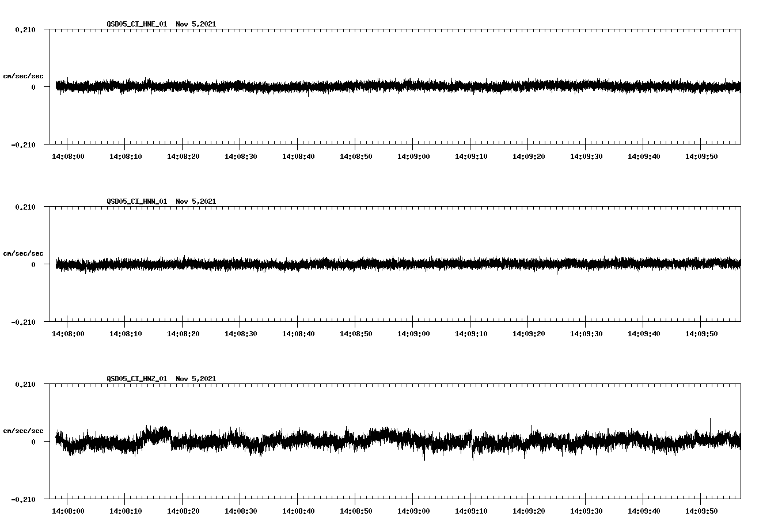Viewport: 782px width, 532px height.
Task: Pick 14:08:10 on the HNZ time axis
Action: [126, 511]
